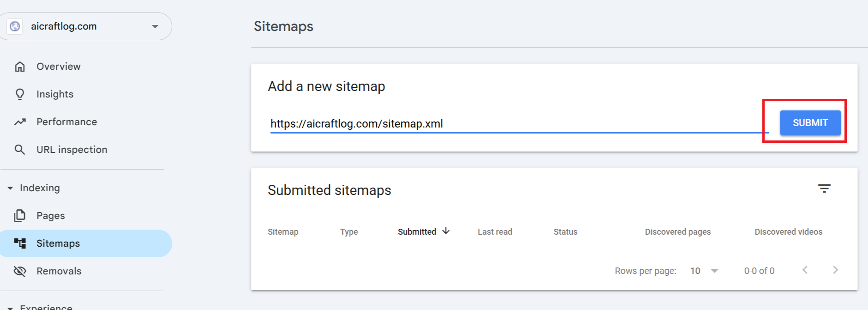Click the 'Add a new sitemap' heading
Viewport: 868px width, 310px height.
tap(326, 86)
